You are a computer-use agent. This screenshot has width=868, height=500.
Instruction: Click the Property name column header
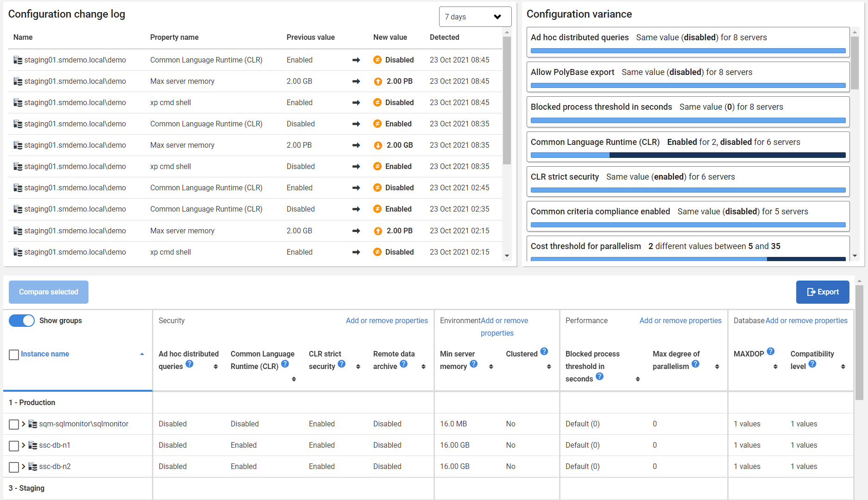[x=174, y=37]
